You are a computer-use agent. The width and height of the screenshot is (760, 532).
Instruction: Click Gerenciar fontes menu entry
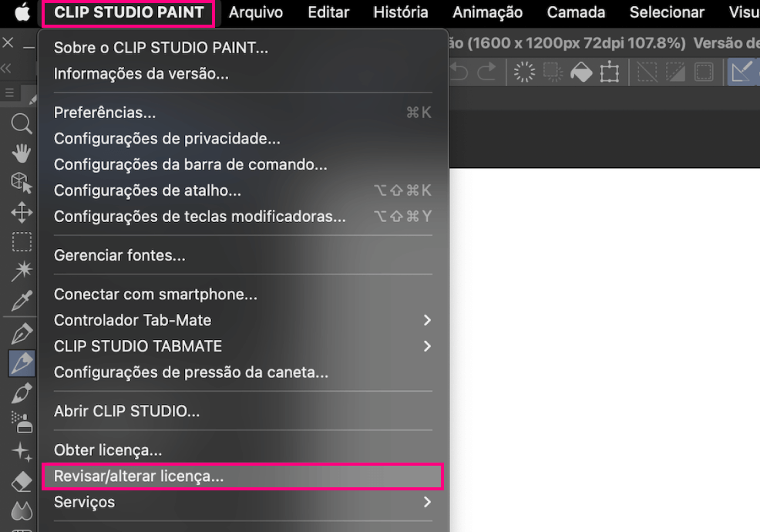[x=119, y=255]
